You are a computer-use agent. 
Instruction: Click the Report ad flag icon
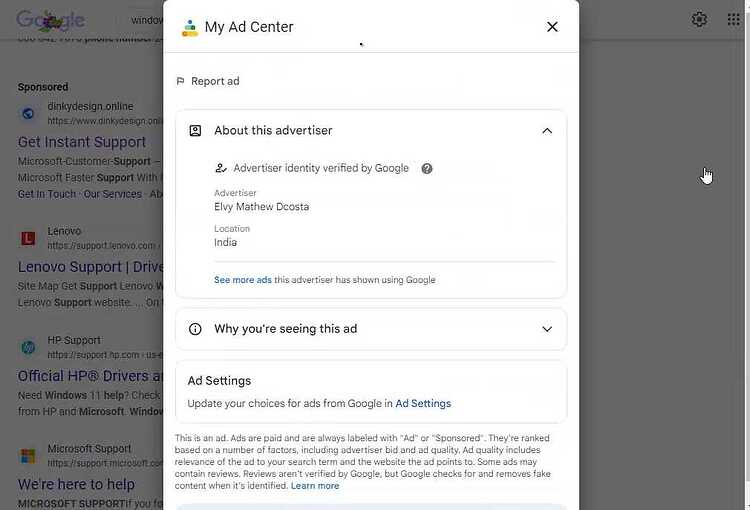pyautogui.click(x=180, y=81)
